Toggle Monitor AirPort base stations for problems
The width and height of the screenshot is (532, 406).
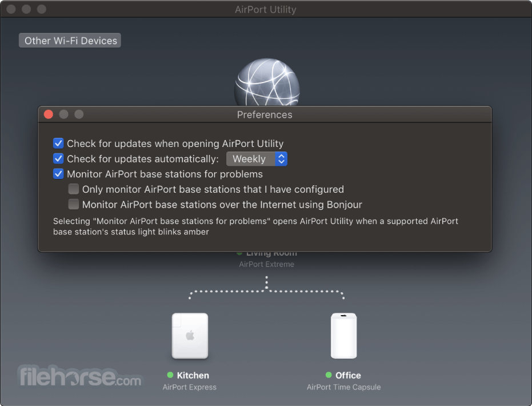pyautogui.click(x=58, y=174)
